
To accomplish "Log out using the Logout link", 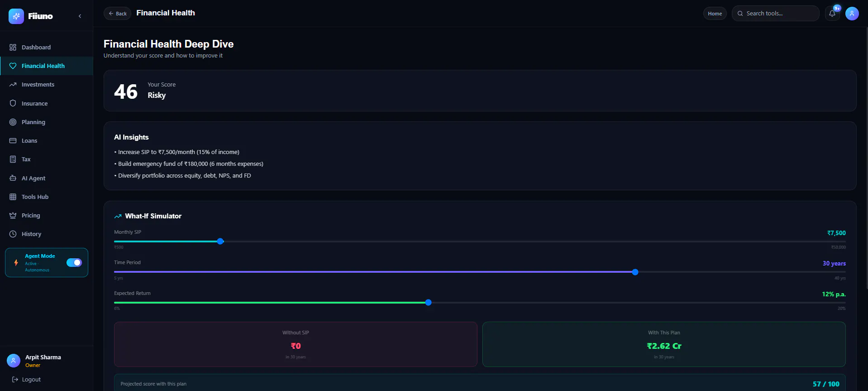I will pos(26,380).
